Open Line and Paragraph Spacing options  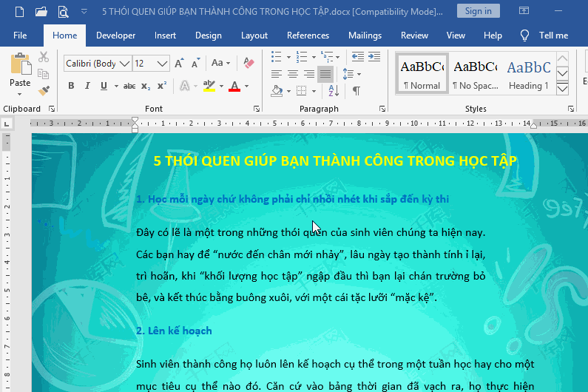(351, 74)
